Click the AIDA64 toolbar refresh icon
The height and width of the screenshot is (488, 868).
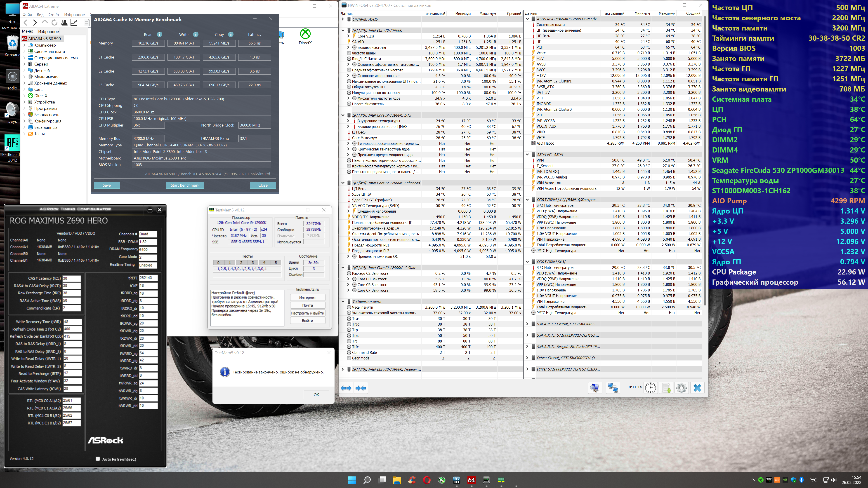54,23
